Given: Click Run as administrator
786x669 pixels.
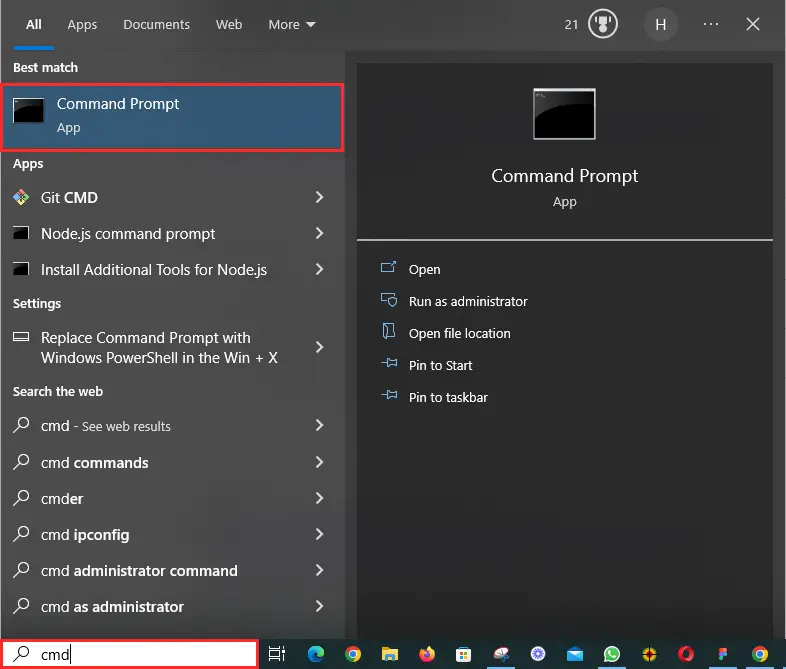Looking at the screenshot, I should click(468, 302).
